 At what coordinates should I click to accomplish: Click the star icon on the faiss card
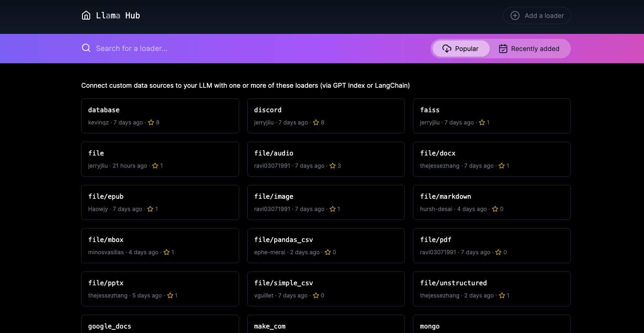(482, 122)
